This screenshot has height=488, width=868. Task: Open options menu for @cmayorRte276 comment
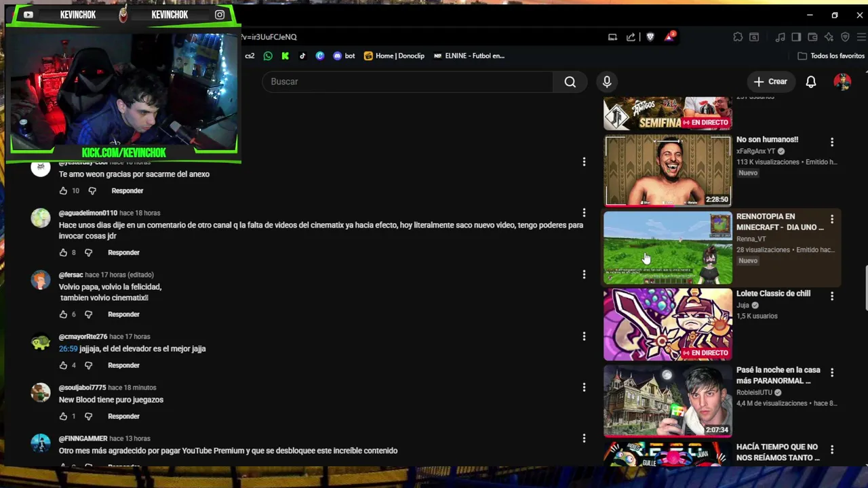pos(584,336)
